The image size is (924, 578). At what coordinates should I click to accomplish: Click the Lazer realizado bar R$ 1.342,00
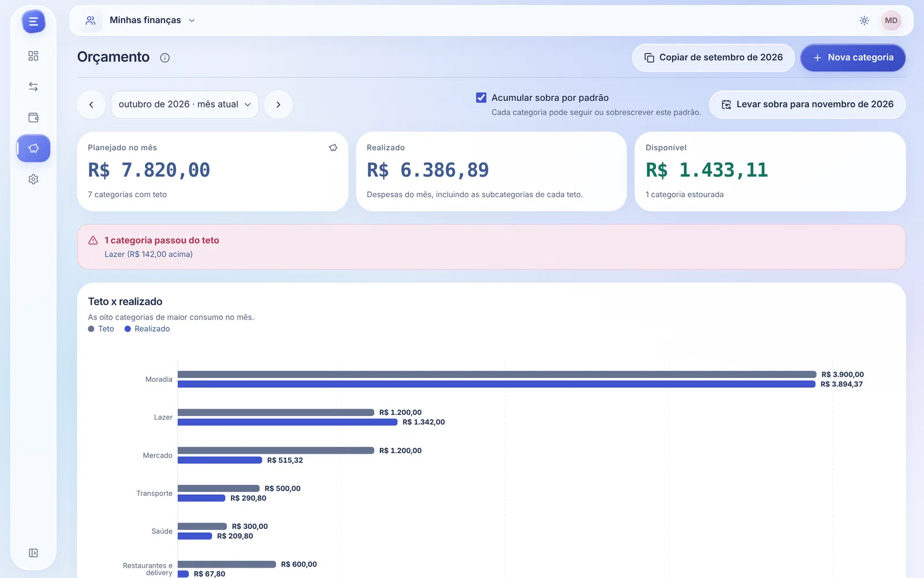pos(288,423)
